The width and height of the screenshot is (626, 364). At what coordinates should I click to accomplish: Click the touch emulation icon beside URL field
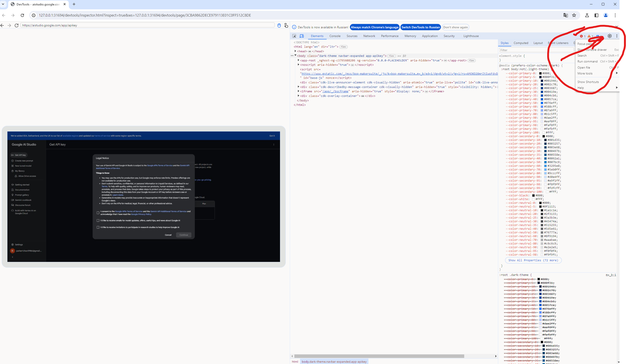click(x=286, y=25)
